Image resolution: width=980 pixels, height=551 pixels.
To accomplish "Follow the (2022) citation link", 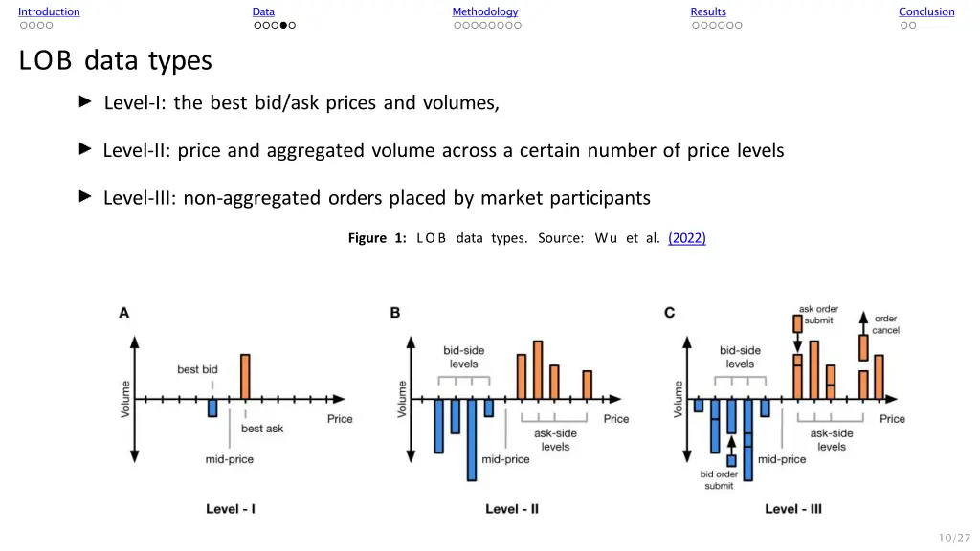I will 687,238.
